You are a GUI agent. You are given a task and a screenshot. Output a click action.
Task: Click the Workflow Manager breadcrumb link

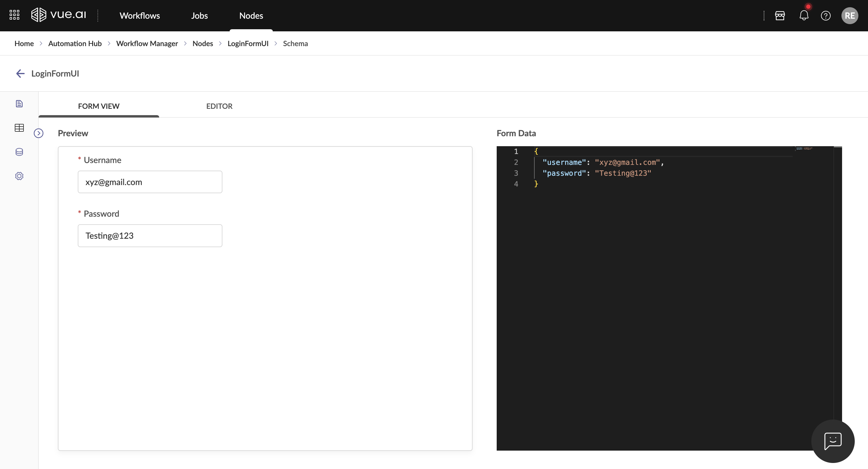coord(147,43)
